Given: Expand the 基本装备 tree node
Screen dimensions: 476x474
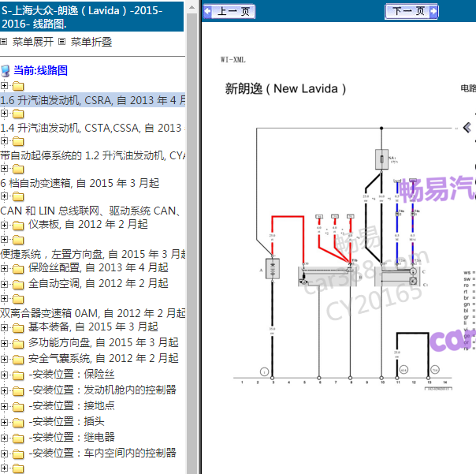Looking at the screenshot, I should tap(4, 327).
